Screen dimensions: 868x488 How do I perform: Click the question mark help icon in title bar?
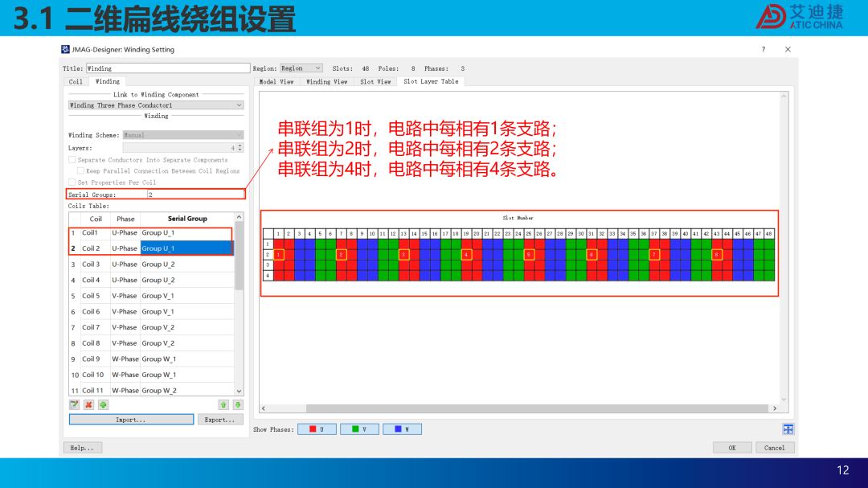(x=764, y=49)
